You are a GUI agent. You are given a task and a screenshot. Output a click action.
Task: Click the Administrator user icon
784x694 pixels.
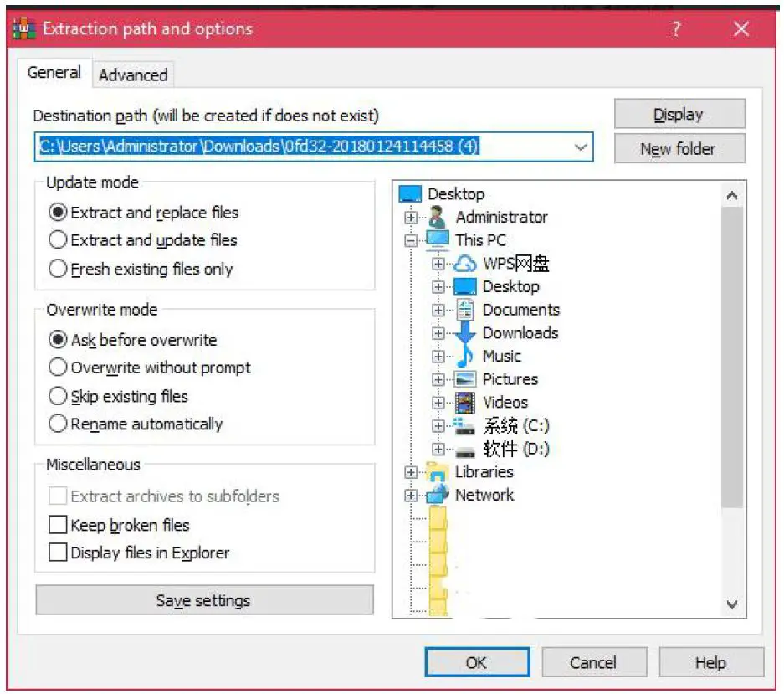pyautogui.click(x=438, y=217)
